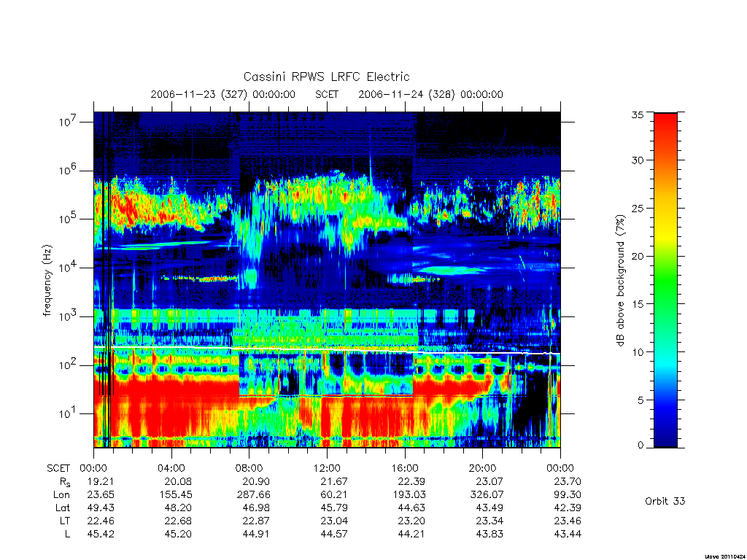This screenshot has width=747, height=560.
Task: Click the colorbar tick value 5
Action: pyautogui.click(x=640, y=400)
